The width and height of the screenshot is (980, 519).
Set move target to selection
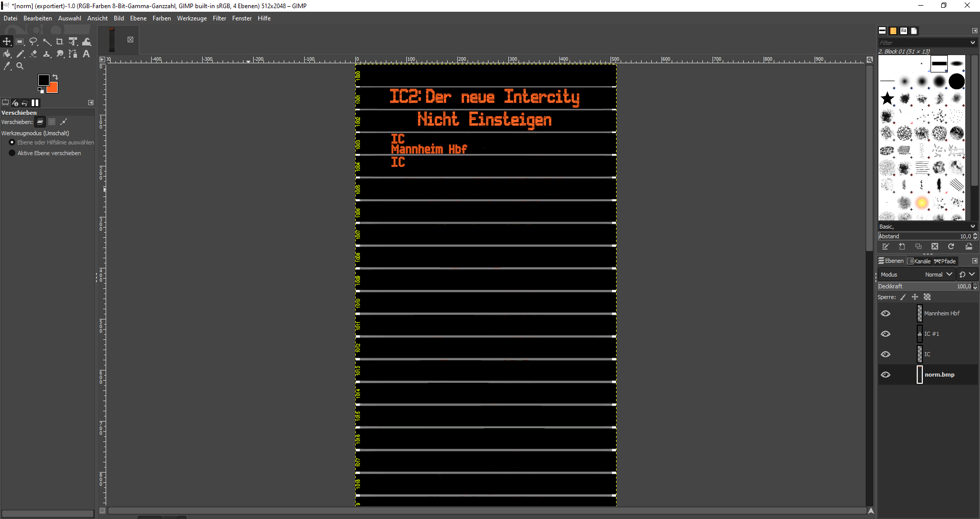pos(52,122)
